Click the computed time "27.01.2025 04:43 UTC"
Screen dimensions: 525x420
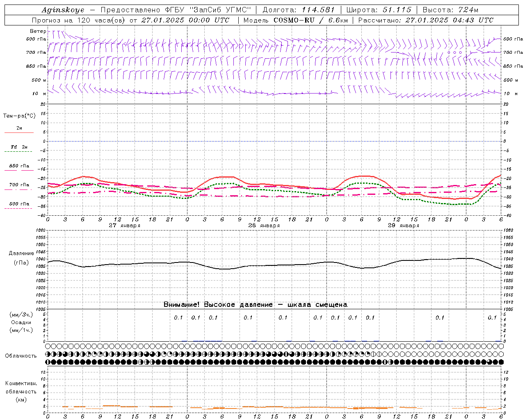(450, 20)
